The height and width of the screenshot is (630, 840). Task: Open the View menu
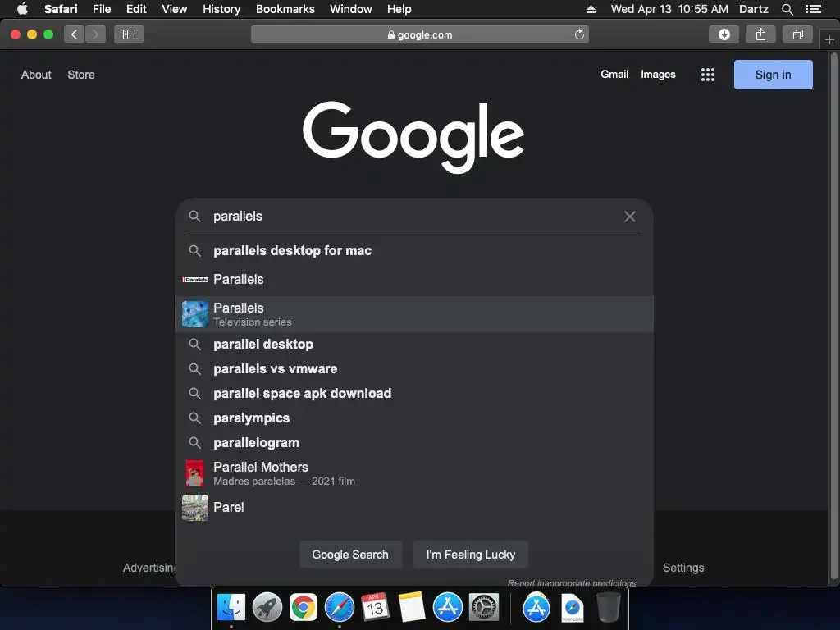coord(174,9)
